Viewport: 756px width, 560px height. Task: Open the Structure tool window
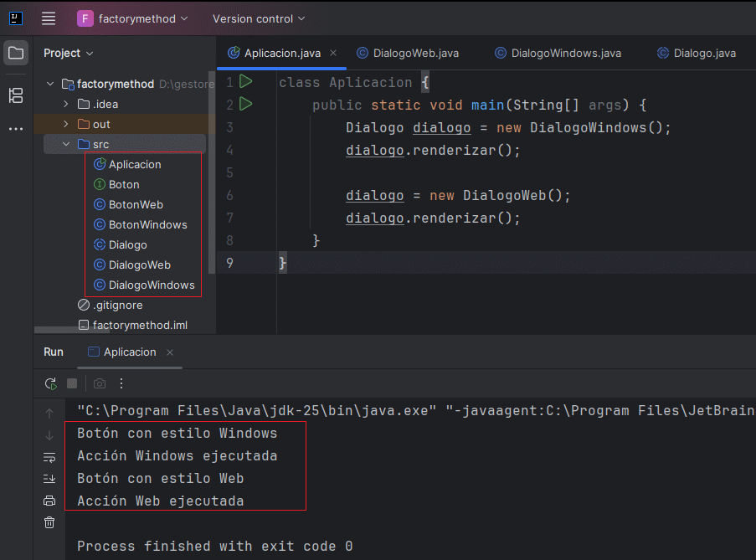tap(16, 95)
